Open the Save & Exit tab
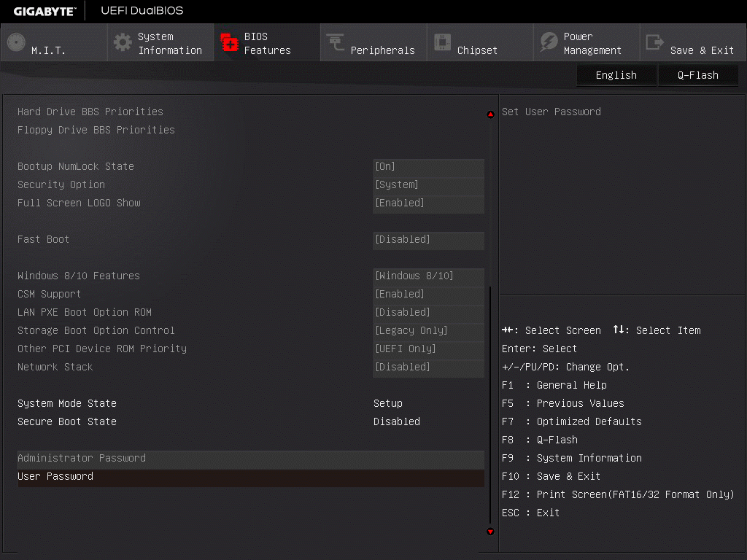747x560 pixels. pos(693,42)
